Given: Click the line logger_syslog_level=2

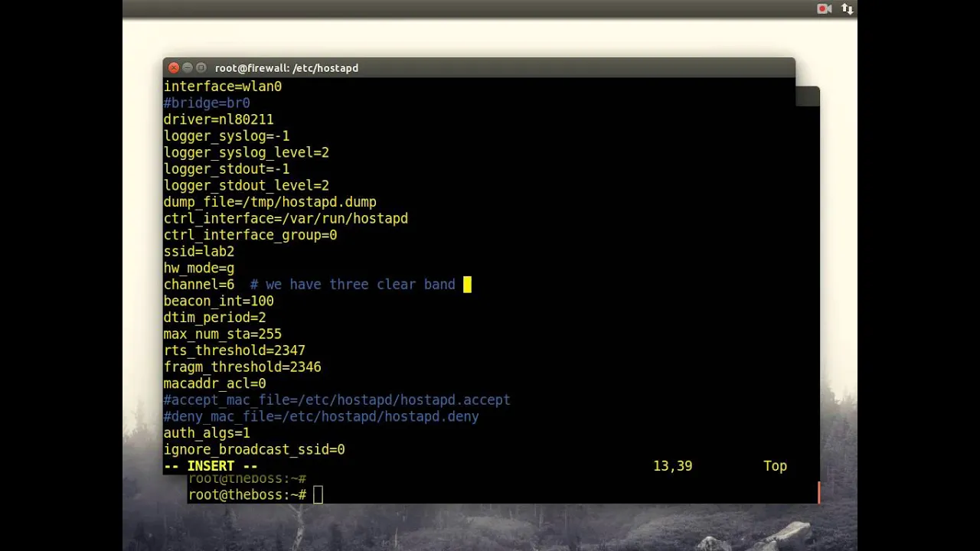Looking at the screenshot, I should (247, 152).
